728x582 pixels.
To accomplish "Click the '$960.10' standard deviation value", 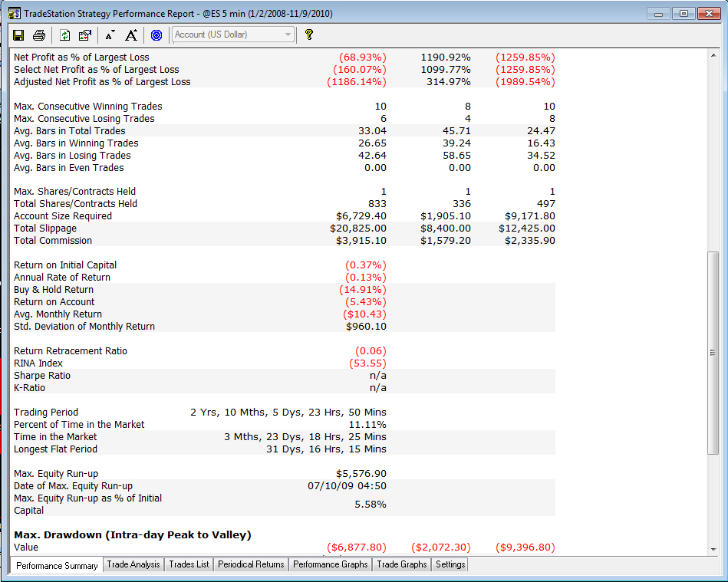I will pyautogui.click(x=366, y=327).
